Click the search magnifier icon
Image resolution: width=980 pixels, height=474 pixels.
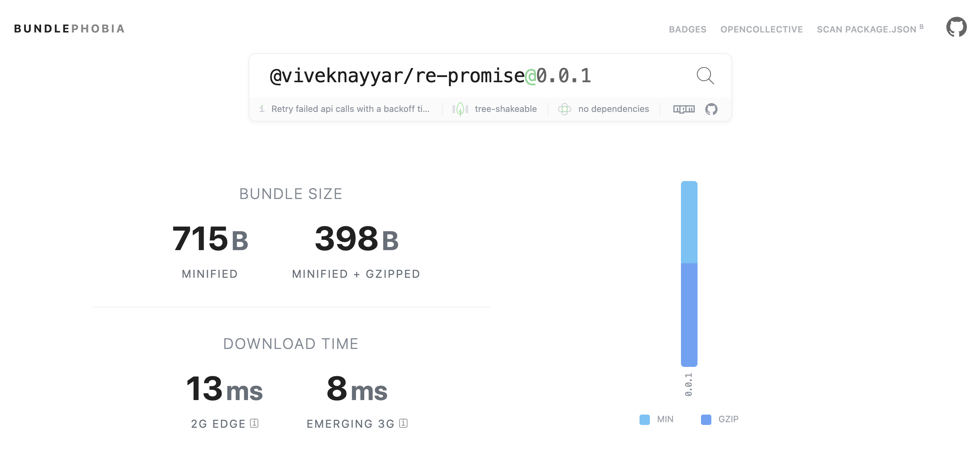(x=705, y=76)
